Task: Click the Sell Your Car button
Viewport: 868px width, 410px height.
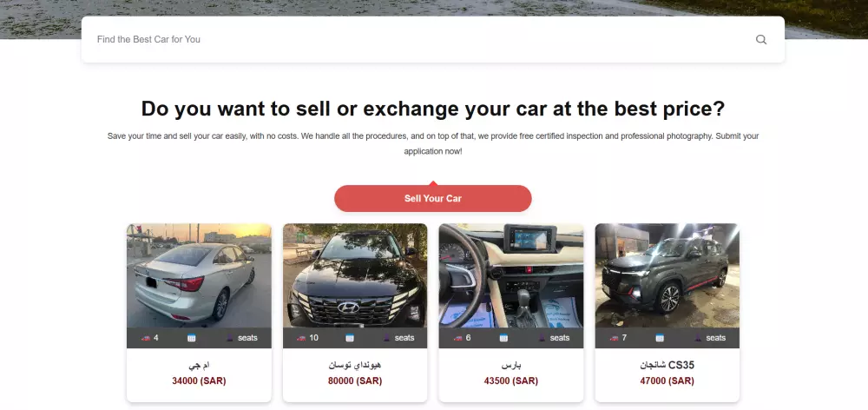Action: click(x=433, y=198)
